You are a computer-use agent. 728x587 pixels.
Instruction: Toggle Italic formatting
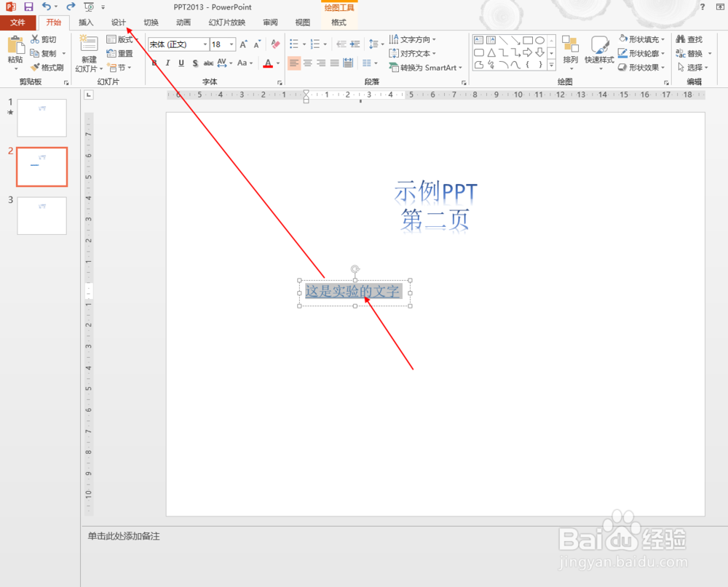click(167, 63)
